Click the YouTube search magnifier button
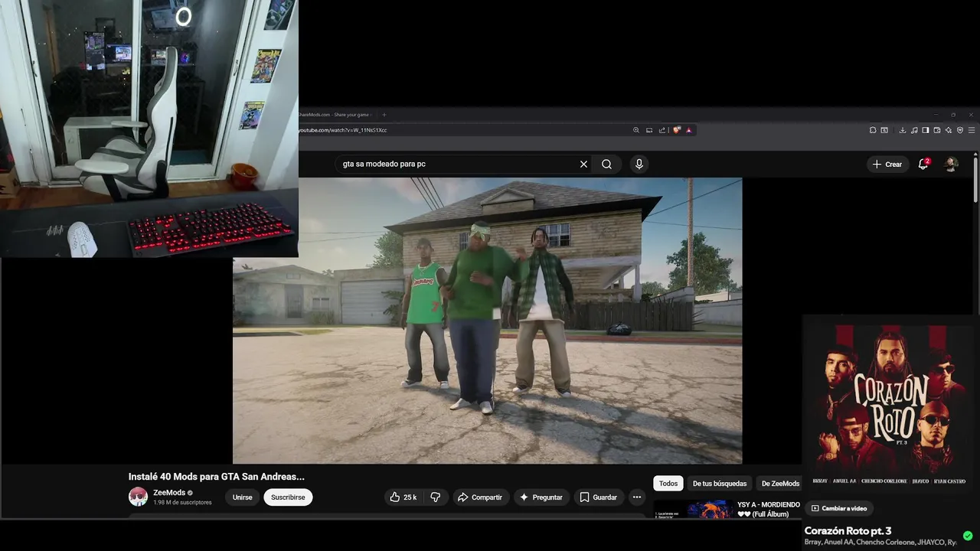Screen dimensions: 980x551 tap(606, 164)
